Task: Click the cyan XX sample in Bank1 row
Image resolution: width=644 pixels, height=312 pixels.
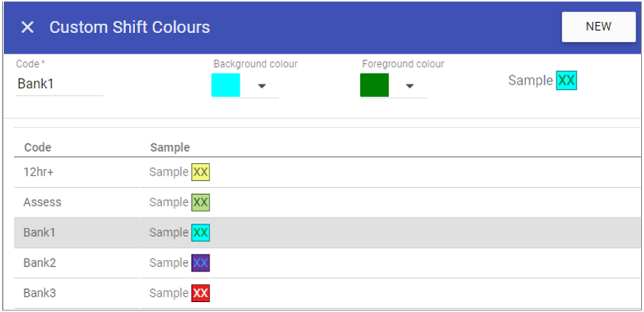Action: coord(200,232)
